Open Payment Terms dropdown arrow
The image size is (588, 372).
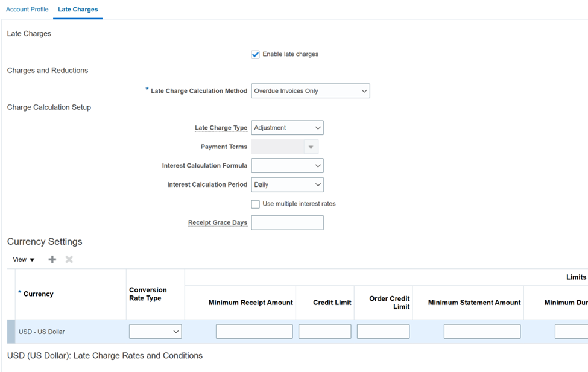[x=311, y=147]
